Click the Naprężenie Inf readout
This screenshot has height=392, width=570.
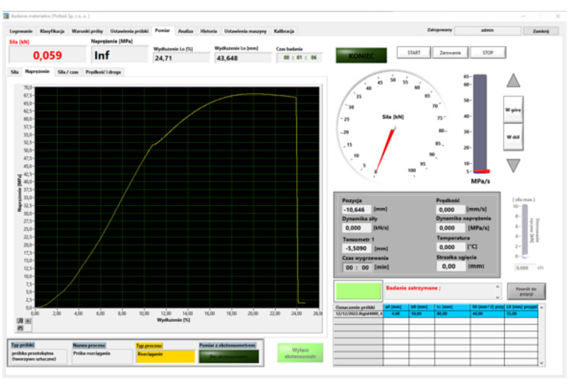pyautogui.click(x=119, y=55)
